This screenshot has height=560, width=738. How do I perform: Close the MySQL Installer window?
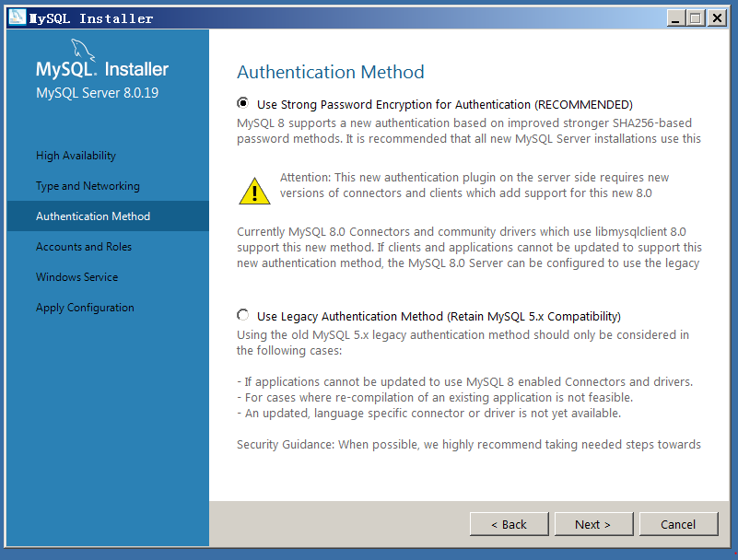(x=717, y=17)
